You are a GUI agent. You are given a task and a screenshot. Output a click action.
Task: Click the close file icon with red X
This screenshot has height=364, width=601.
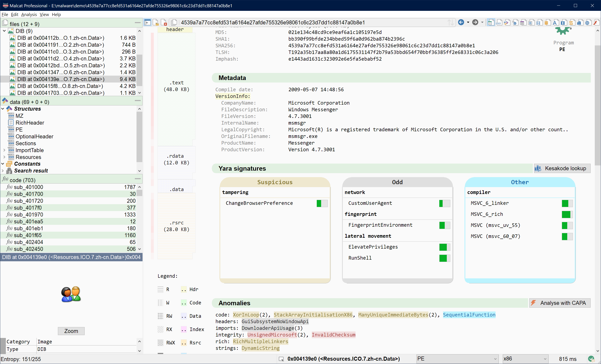(164, 23)
